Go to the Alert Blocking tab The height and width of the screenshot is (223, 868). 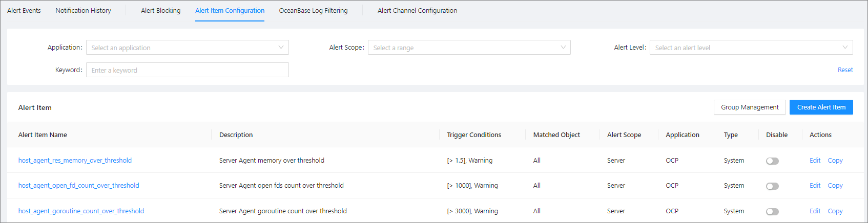(x=161, y=11)
